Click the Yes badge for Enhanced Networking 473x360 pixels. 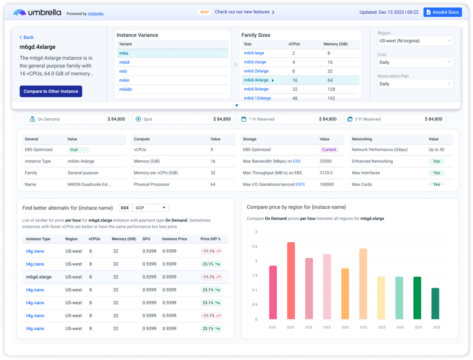click(437, 161)
